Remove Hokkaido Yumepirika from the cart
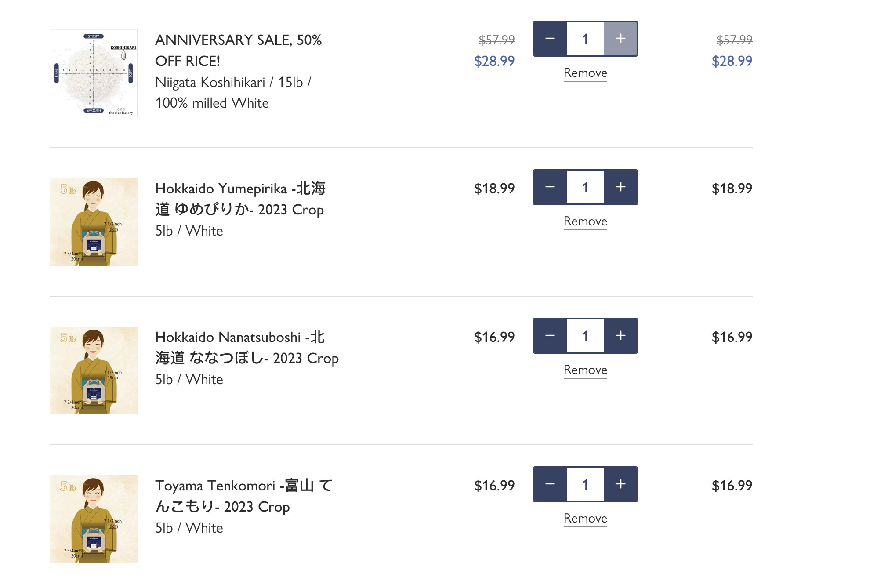Screen dimensions: 877x588 tap(585, 221)
